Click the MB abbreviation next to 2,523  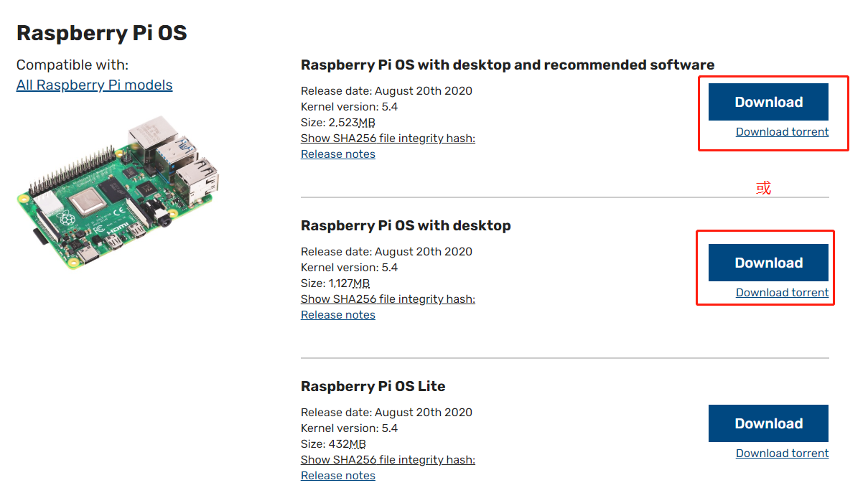click(366, 122)
